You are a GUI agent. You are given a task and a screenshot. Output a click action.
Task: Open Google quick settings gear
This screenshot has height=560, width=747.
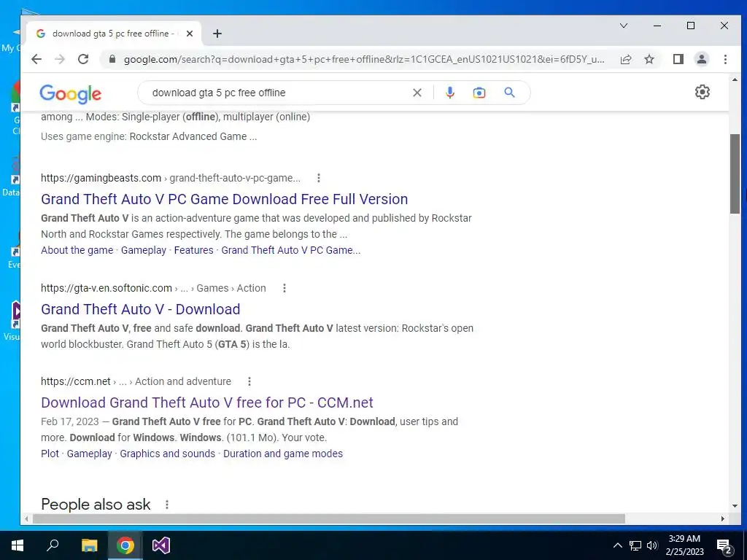[x=703, y=92]
